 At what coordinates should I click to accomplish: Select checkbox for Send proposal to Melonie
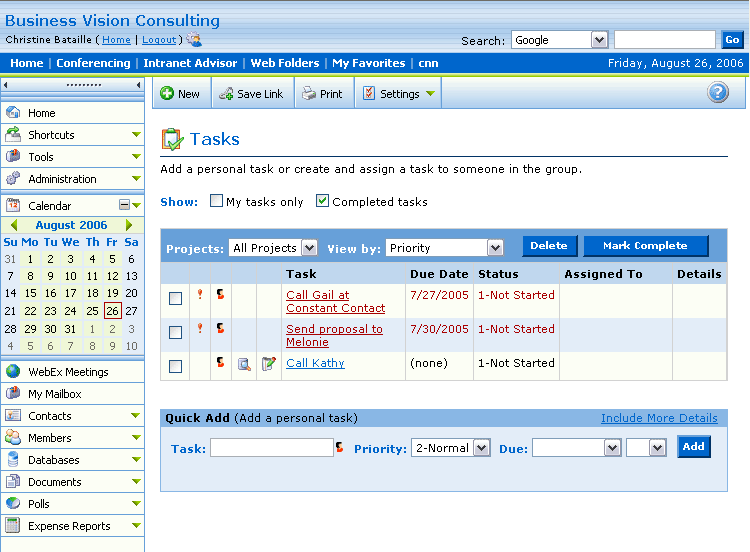click(175, 332)
